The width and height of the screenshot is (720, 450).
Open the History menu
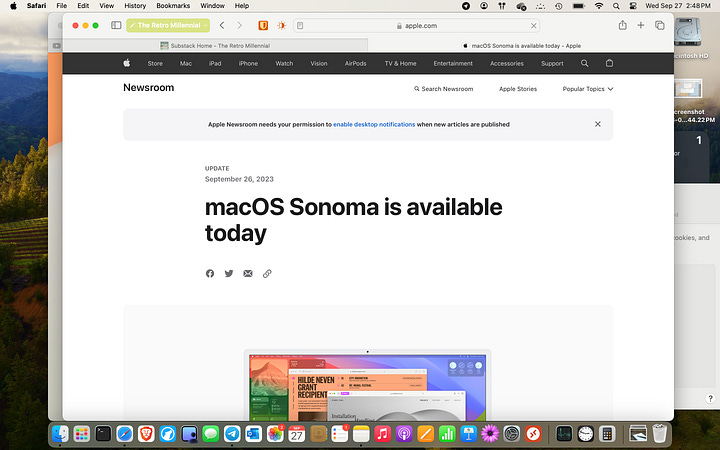(135, 6)
